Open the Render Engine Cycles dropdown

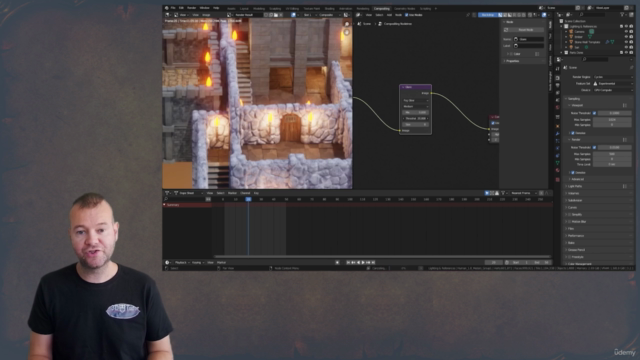[x=613, y=77]
